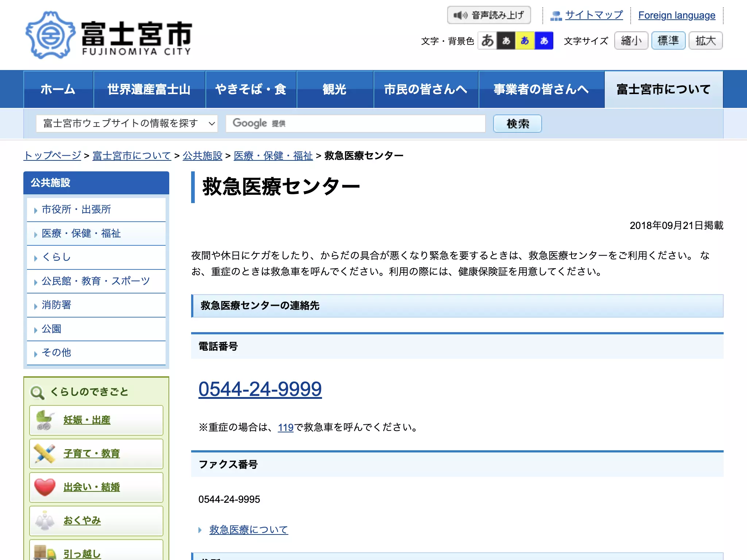The width and height of the screenshot is (747, 560).
Task: Click the angel icon for おくやみ
Action: pos(45,521)
